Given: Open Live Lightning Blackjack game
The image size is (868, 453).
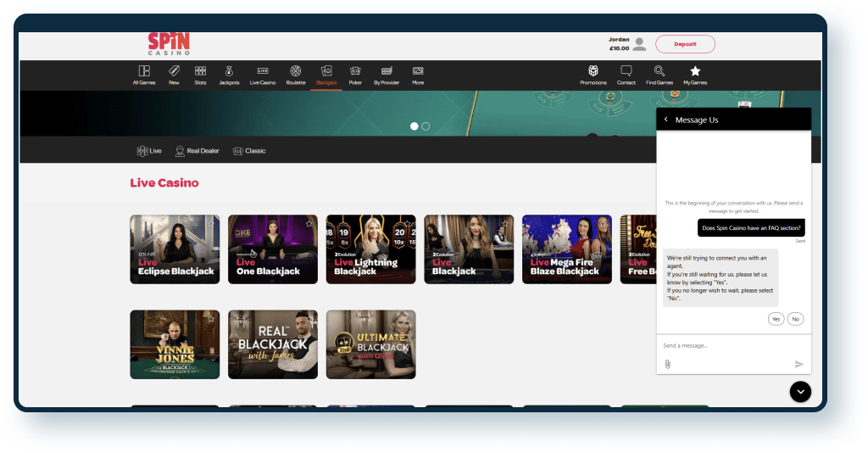Looking at the screenshot, I should click(x=371, y=249).
